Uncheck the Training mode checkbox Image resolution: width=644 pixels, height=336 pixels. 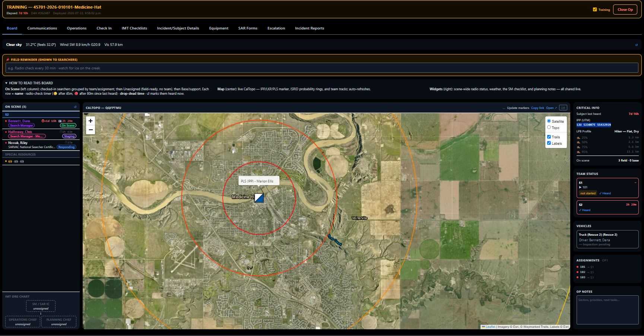[595, 10]
